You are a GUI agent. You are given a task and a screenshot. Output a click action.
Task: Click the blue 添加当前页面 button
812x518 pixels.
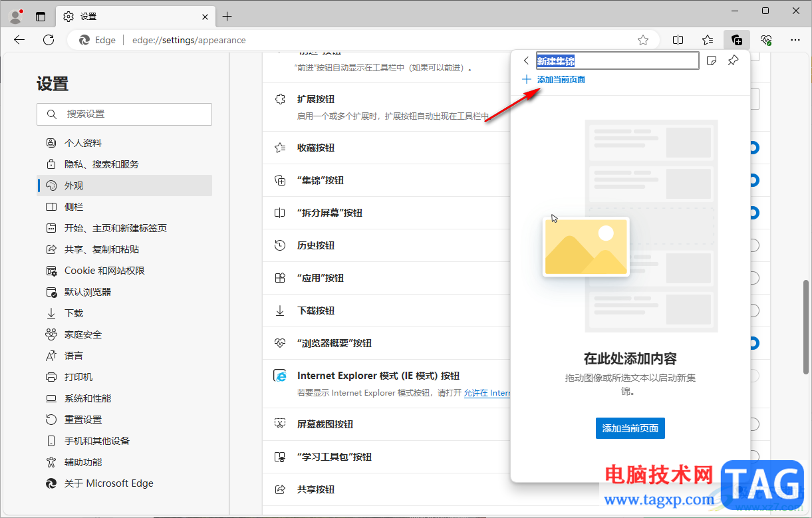(630, 428)
